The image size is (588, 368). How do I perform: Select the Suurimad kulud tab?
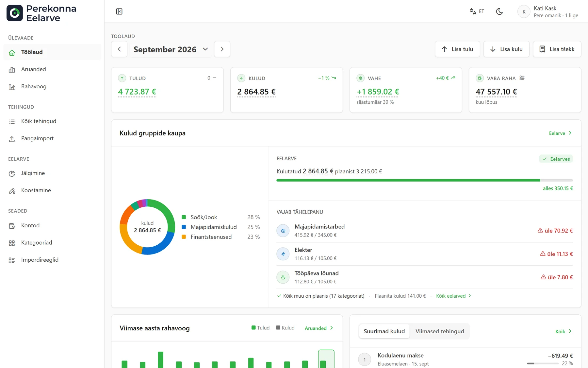(384, 331)
